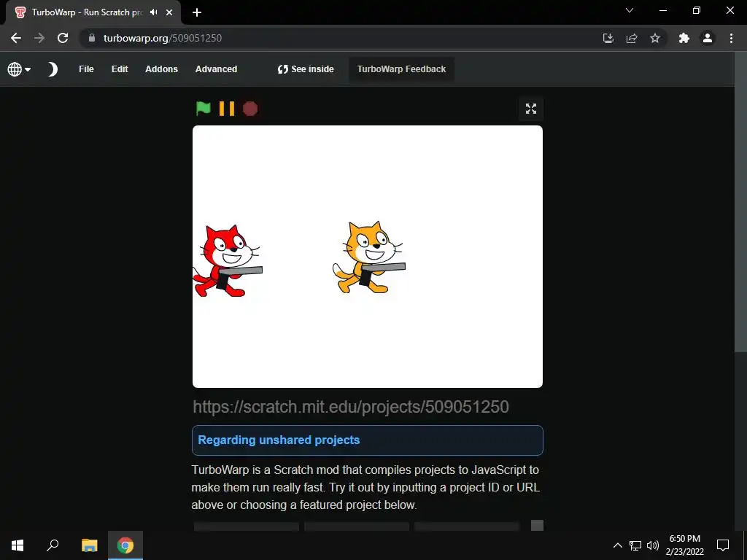
Task: Enter fullscreen mode for the stage
Action: pyautogui.click(x=531, y=109)
